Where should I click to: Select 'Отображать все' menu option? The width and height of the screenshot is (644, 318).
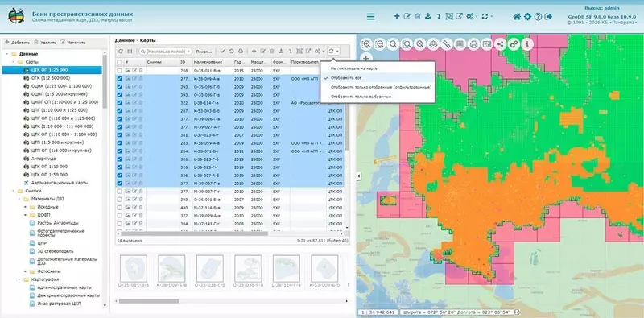[x=346, y=77]
